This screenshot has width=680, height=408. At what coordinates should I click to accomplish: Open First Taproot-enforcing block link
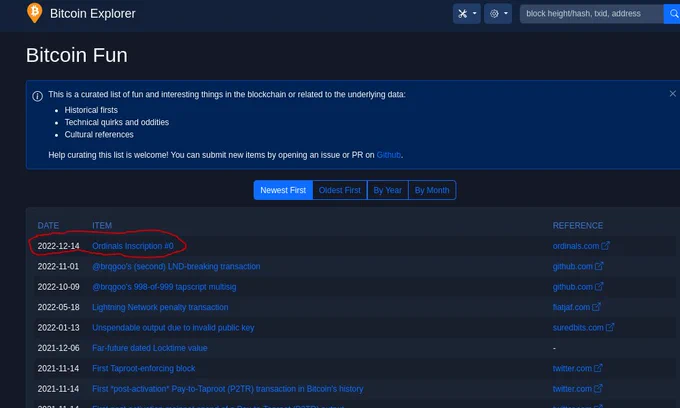(144, 368)
